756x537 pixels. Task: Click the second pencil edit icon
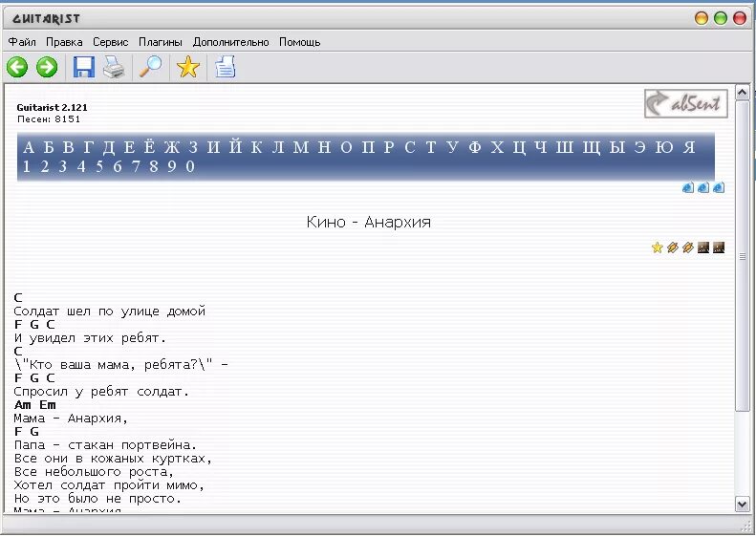(x=688, y=247)
